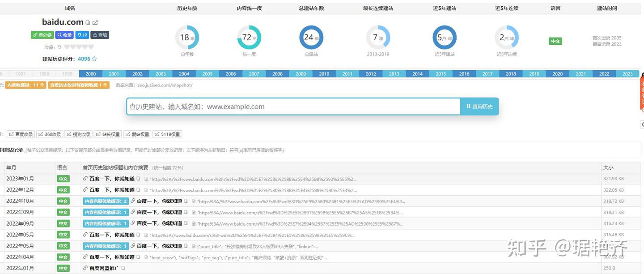This screenshot has height=274, width=644.
Task: Click the 收录 search button
Action: [65, 35]
